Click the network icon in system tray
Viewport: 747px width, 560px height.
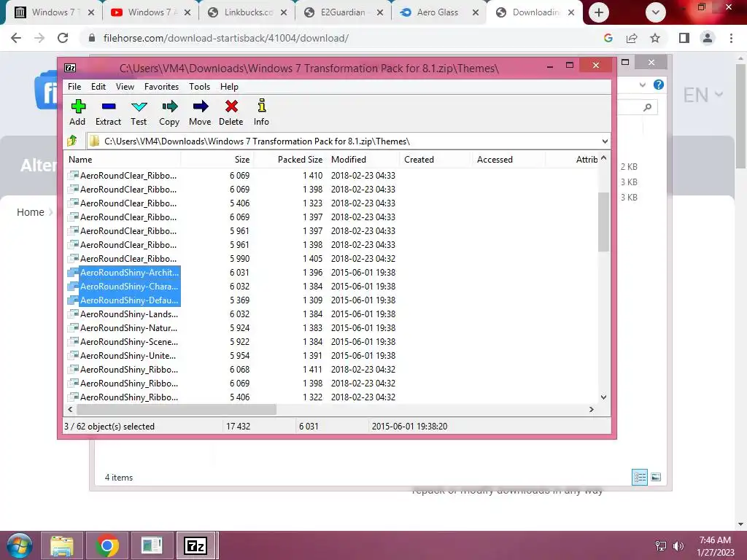661,546
